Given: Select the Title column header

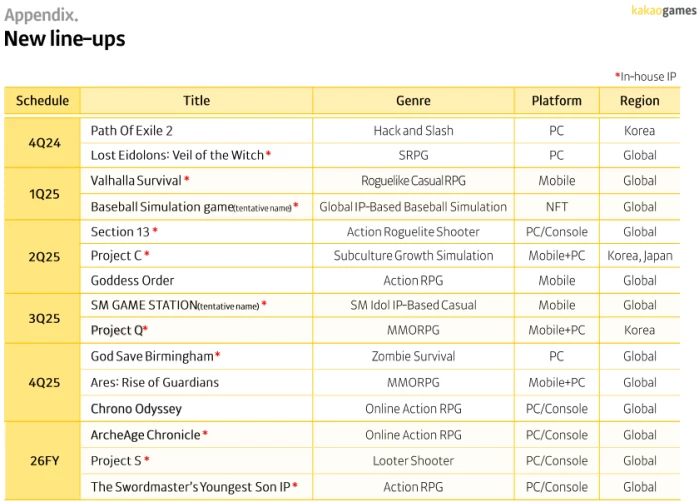Looking at the screenshot, I should [x=197, y=101].
